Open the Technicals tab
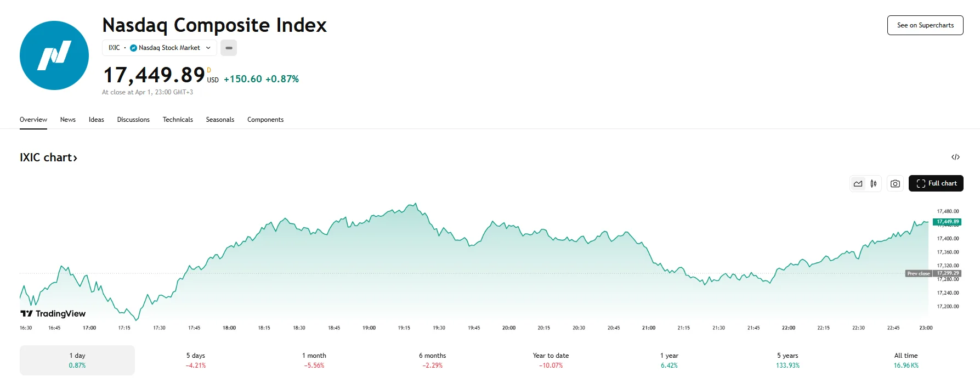 click(178, 119)
